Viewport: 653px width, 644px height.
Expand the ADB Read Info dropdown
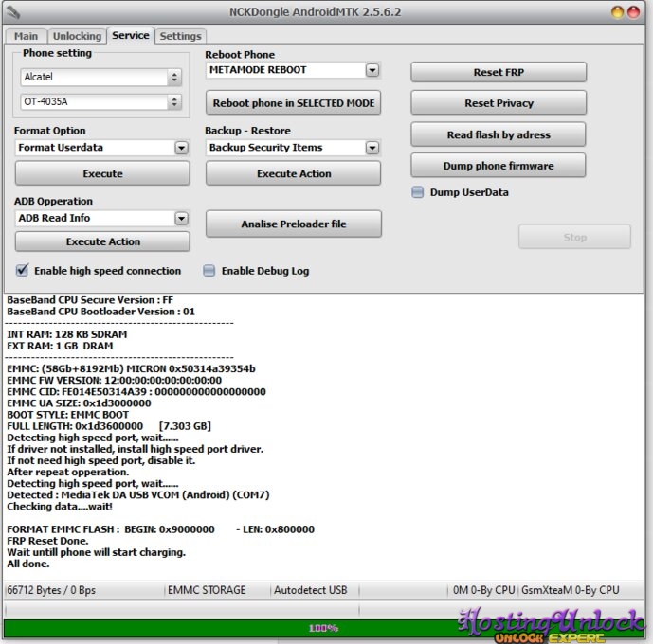[182, 218]
